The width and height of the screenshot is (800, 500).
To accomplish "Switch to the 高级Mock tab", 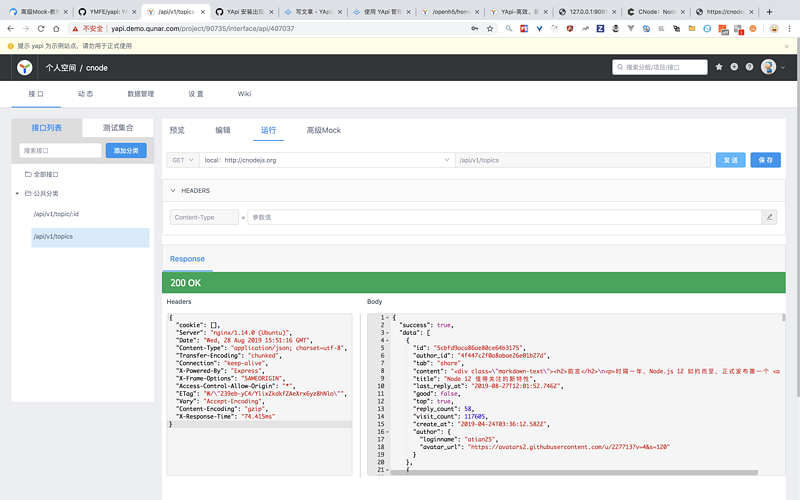I will click(323, 130).
